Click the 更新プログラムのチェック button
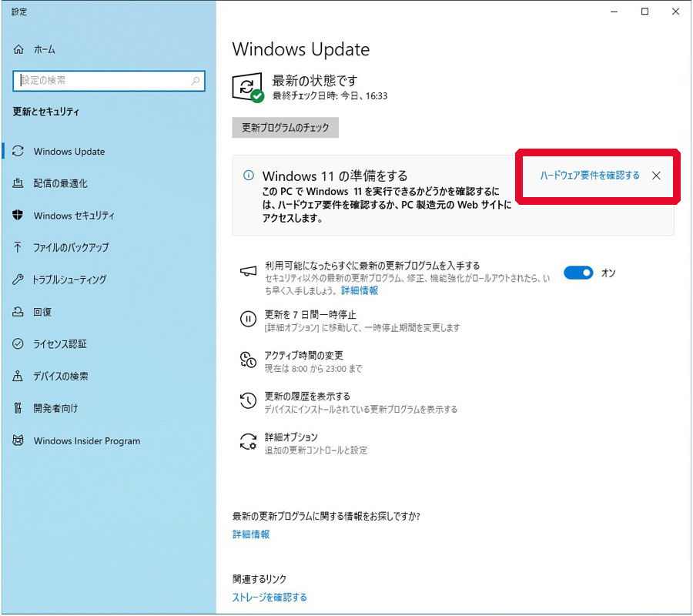Screen dimensions: 693x616 [x=286, y=128]
